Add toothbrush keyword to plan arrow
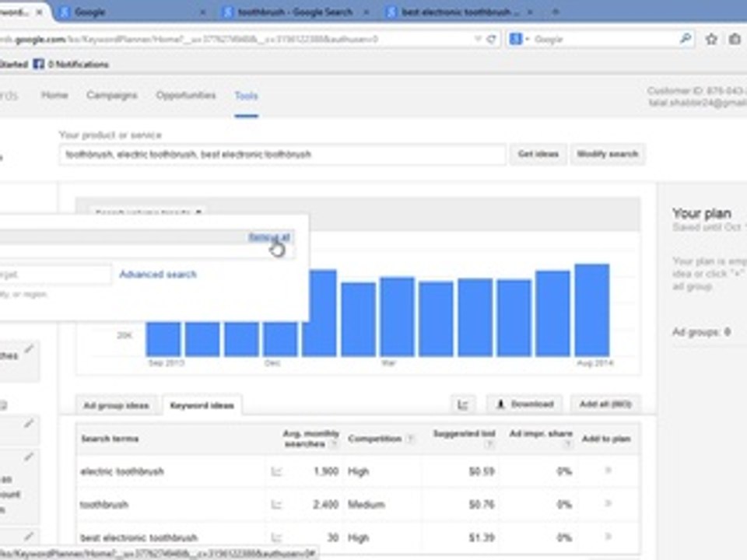 coord(608,503)
